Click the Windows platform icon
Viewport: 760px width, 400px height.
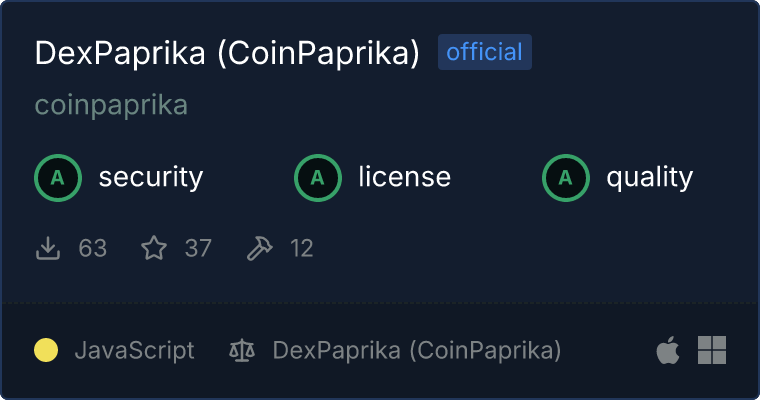coord(712,350)
